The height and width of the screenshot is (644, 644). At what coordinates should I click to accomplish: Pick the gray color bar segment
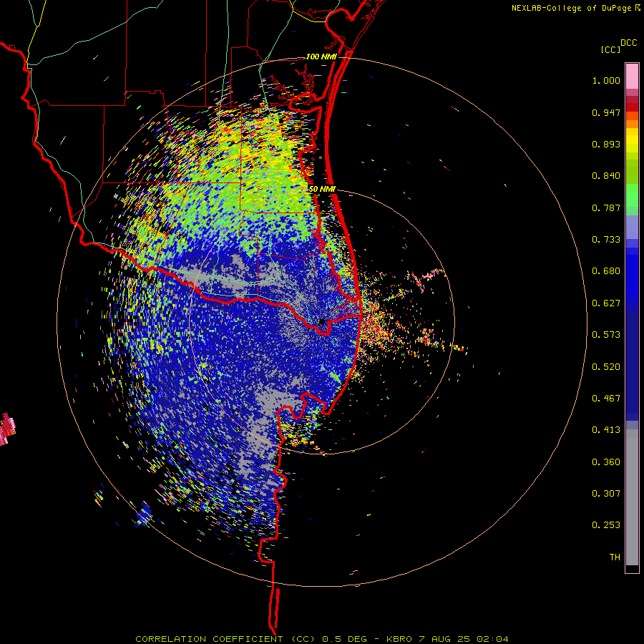[x=632, y=497]
